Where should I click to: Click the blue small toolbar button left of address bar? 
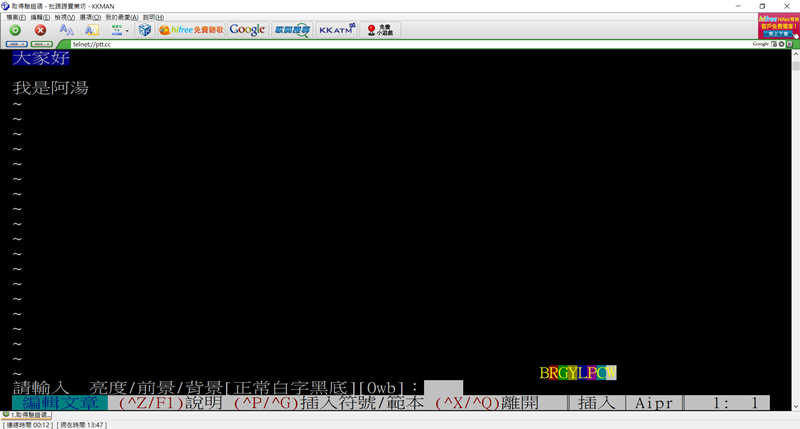tap(16, 44)
